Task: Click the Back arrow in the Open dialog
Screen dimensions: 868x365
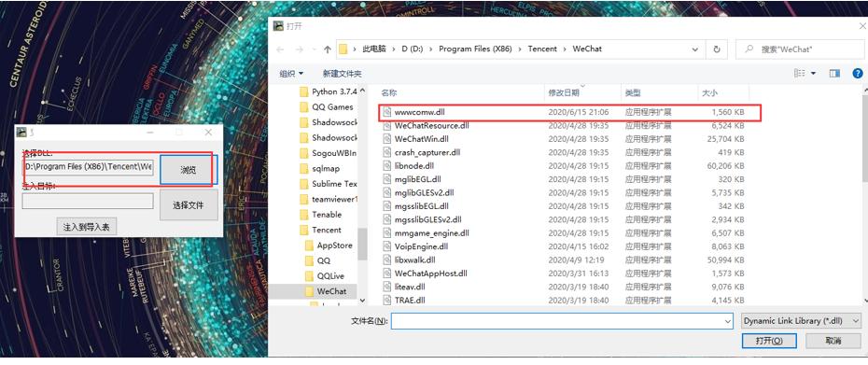Action: point(281,49)
